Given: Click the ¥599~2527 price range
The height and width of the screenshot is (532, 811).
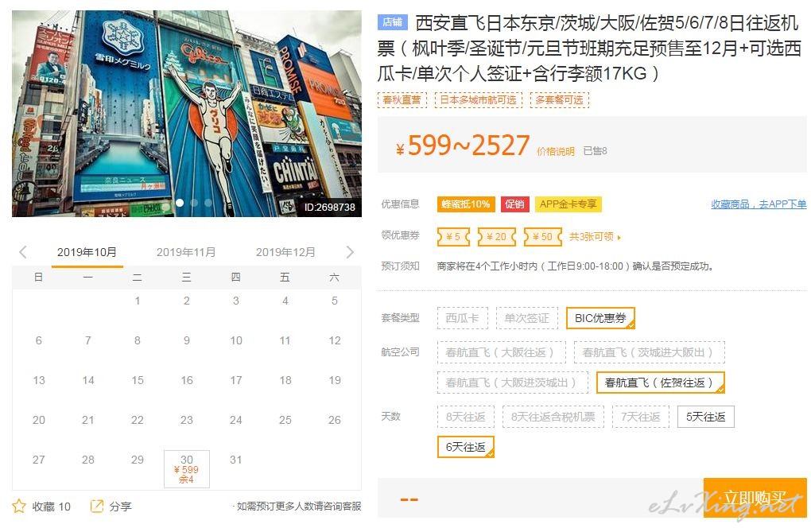Looking at the screenshot, I should tap(463, 146).
